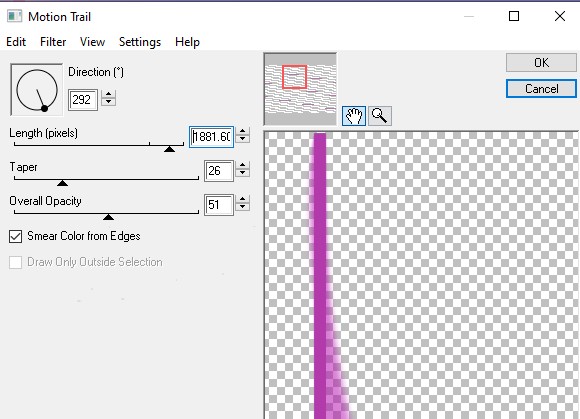
Task: Open the View menu
Action: [x=92, y=42]
